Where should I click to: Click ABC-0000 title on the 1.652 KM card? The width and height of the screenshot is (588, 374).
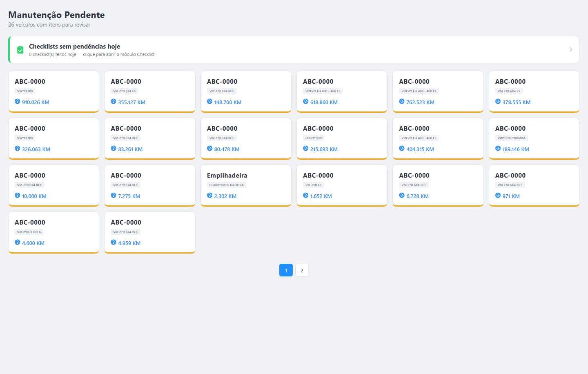tap(318, 176)
